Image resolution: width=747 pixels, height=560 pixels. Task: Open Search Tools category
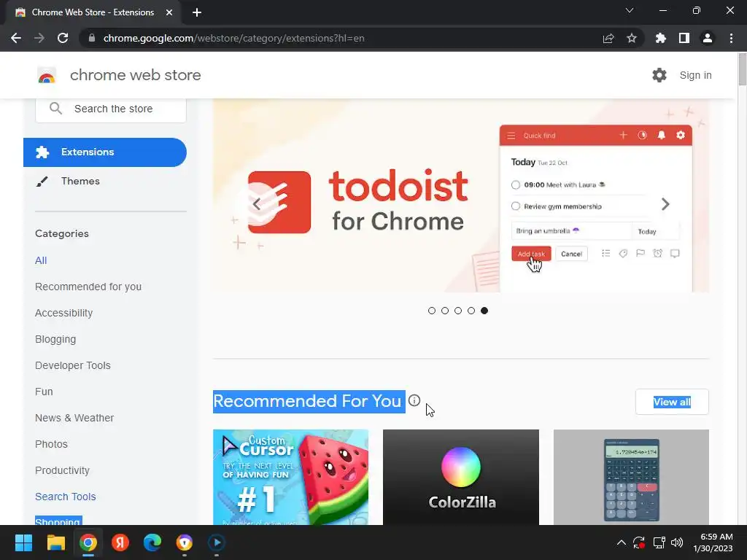pos(65,496)
